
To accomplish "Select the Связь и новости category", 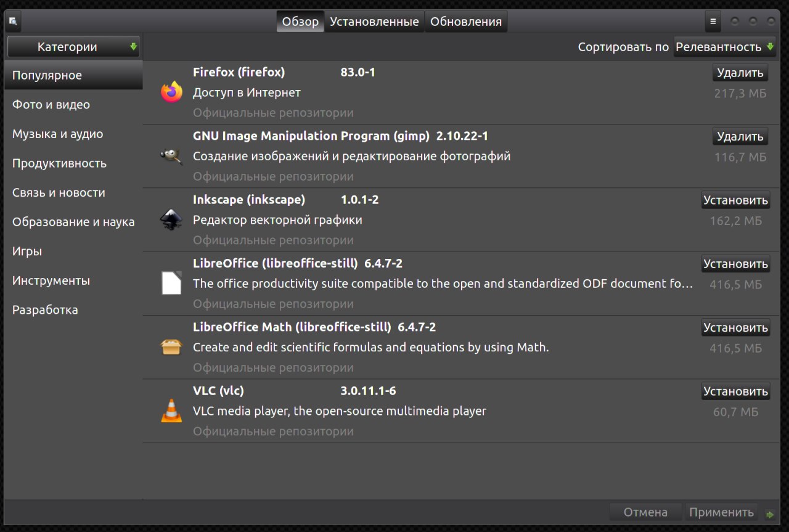I will [73, 192].
